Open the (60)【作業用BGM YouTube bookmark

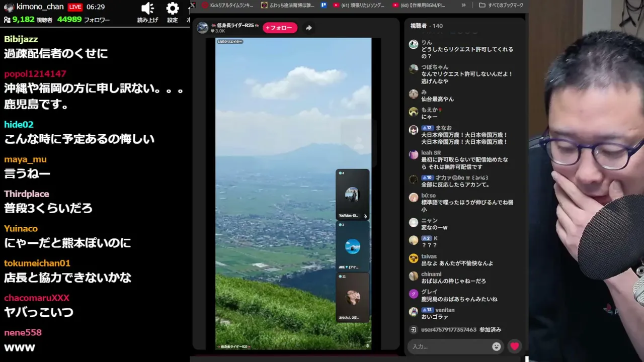pyautogui.click(x=420, y=5)
